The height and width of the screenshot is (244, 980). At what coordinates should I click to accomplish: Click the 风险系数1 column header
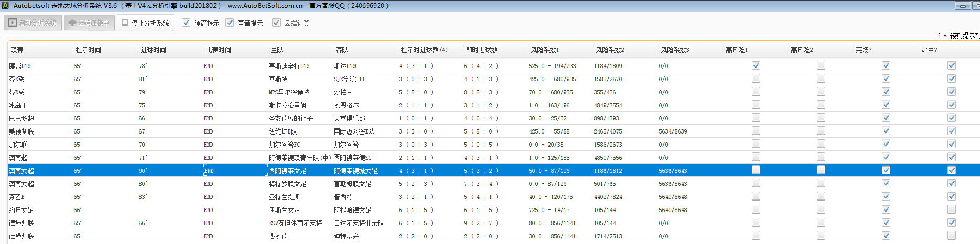pyautogui.click(x=545, y=50)
